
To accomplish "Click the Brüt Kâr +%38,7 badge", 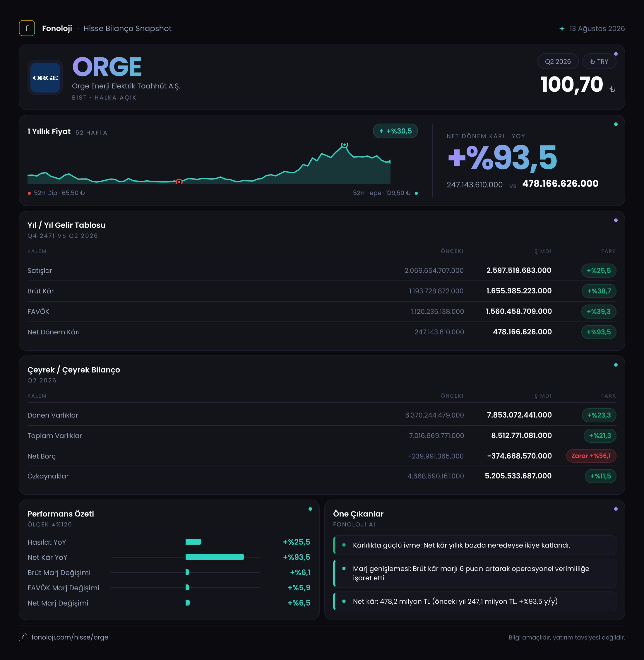I will 599,291.
